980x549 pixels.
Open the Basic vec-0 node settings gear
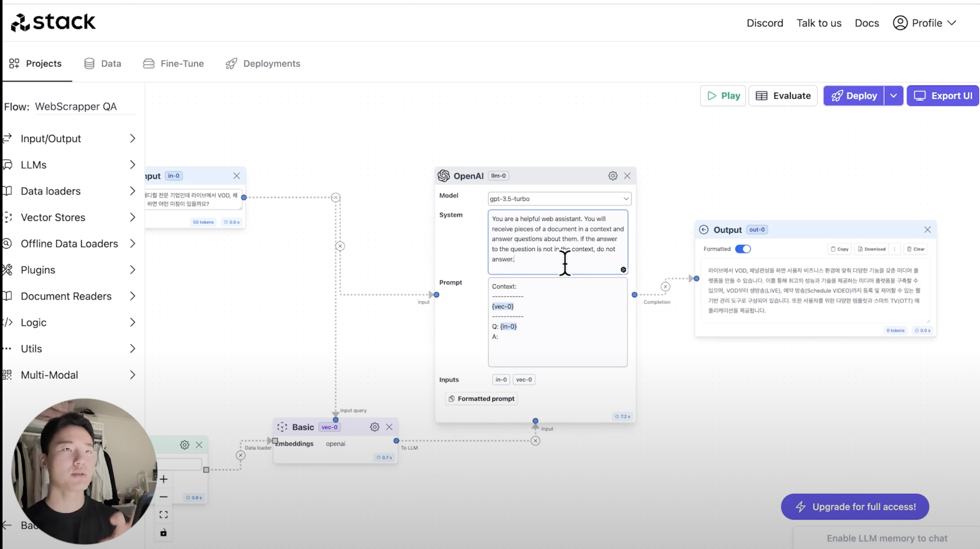pyautogui.click(x=374, y=427)
